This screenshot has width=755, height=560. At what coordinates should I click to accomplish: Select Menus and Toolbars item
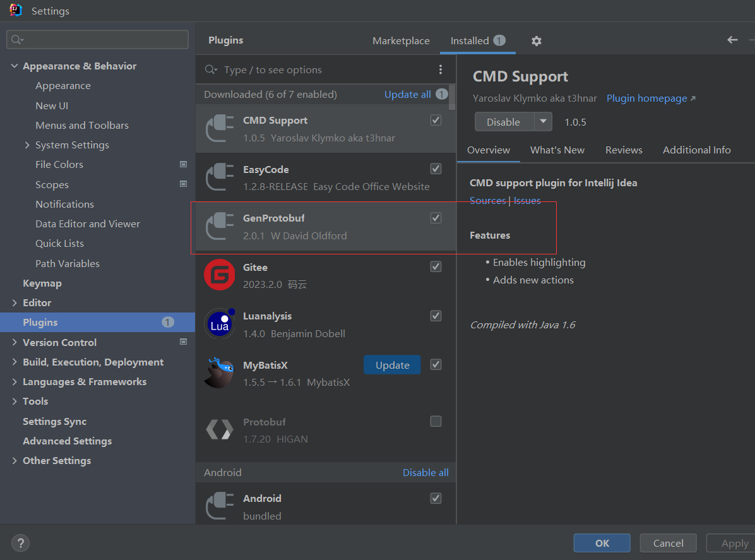(x=82, y=125)
